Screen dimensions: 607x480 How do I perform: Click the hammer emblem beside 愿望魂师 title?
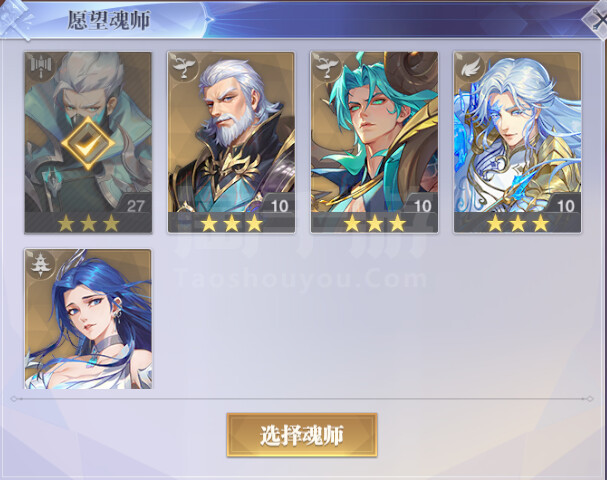click(x=15, y=19)
